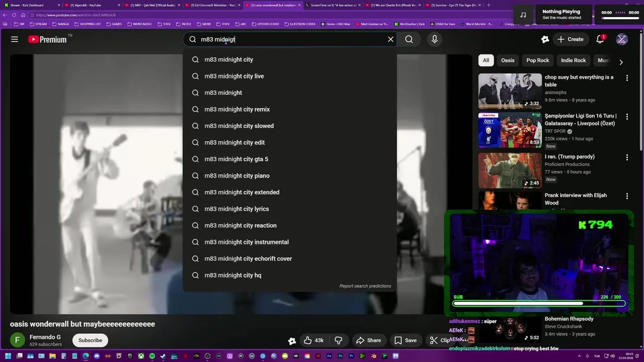Choose 'm83 midnight city reaction' suggestion
The width and height of the screenshot is (644, 362).
290,225
